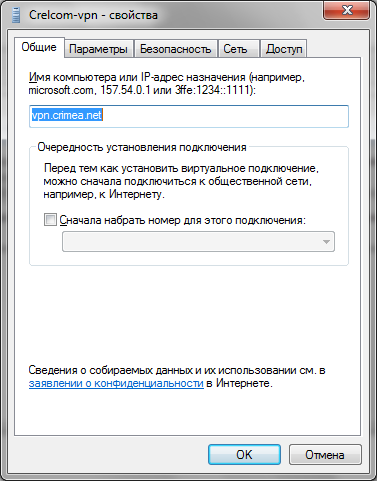Click the Отмена button
377x481 pixels.
[x=325, y=454]
